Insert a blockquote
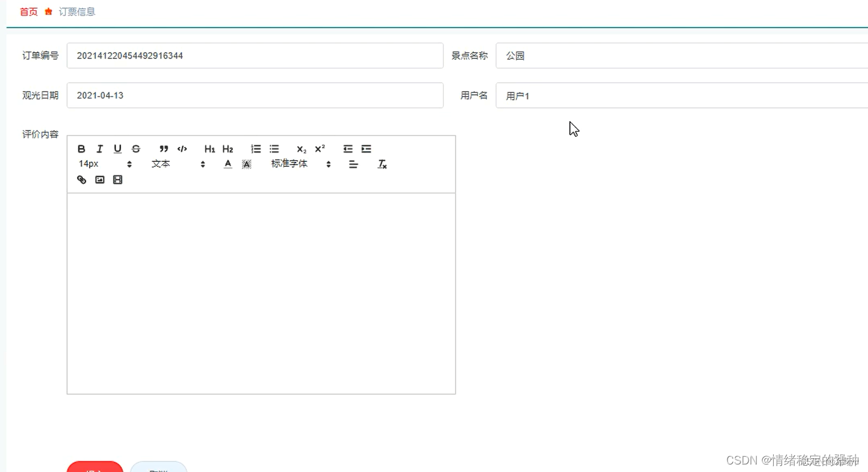Image resolution: width=868 pixels, height=472 pixels. tap(164, 149)
